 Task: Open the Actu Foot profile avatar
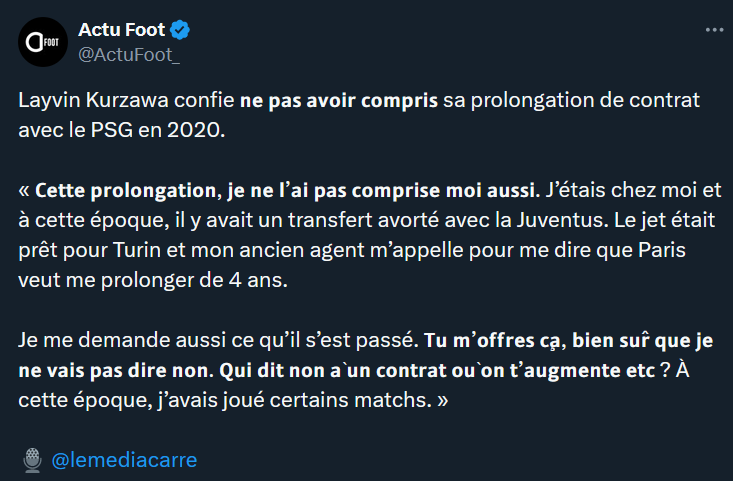pos(42,41)
